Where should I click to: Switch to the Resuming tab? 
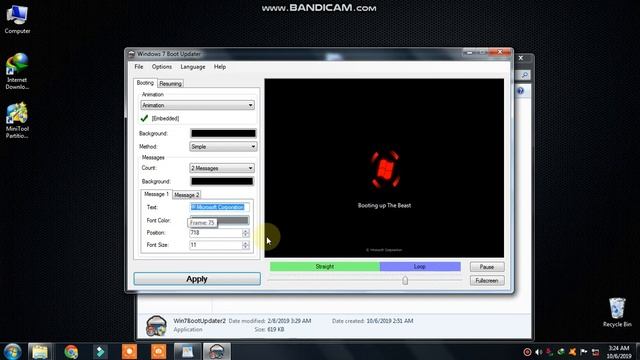[x=170, y=84]
